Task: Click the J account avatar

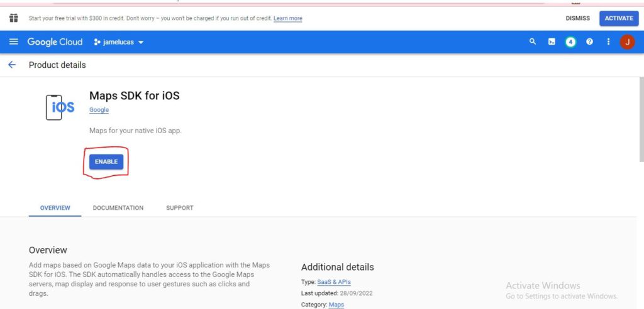Action: coord(627,42)
